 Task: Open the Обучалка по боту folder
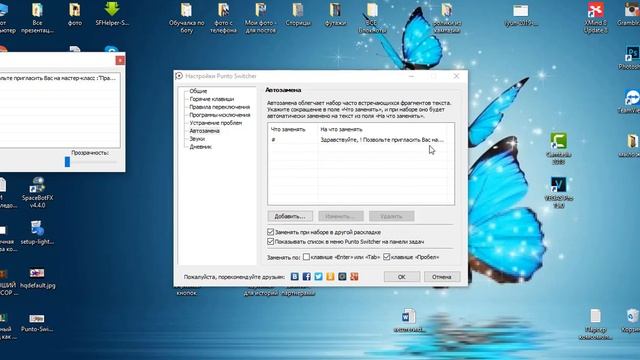[187, 18]
